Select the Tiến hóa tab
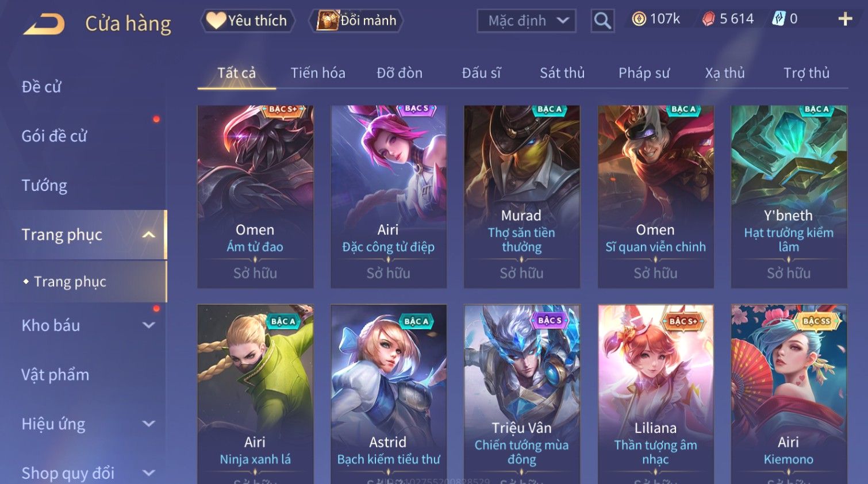 pyautogui.click(x=318, y=73)
